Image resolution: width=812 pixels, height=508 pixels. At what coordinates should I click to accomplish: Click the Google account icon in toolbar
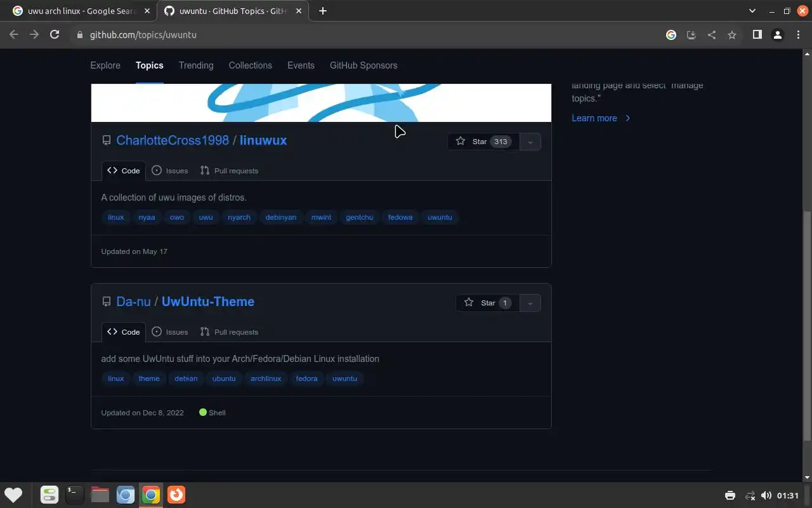point(671,35)
